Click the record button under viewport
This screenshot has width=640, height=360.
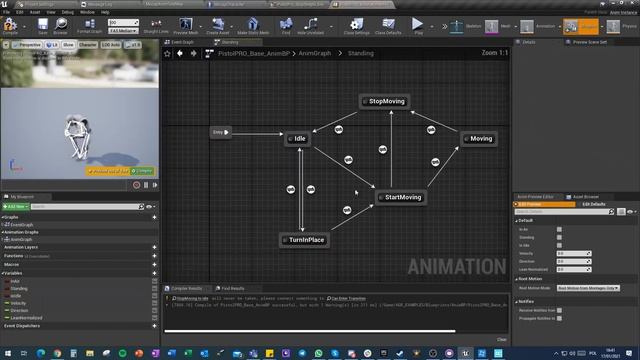coord(136,185)
